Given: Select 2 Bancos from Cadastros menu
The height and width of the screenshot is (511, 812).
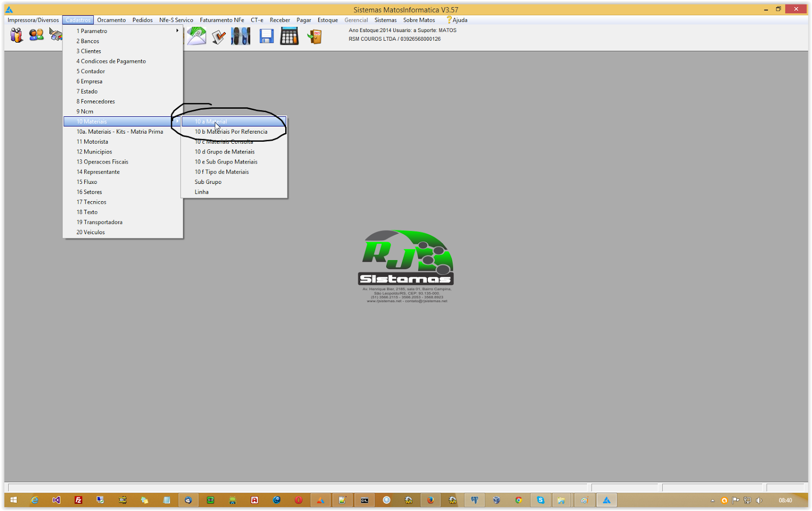Looking at the screenshot, I should (x=122, y=41).
